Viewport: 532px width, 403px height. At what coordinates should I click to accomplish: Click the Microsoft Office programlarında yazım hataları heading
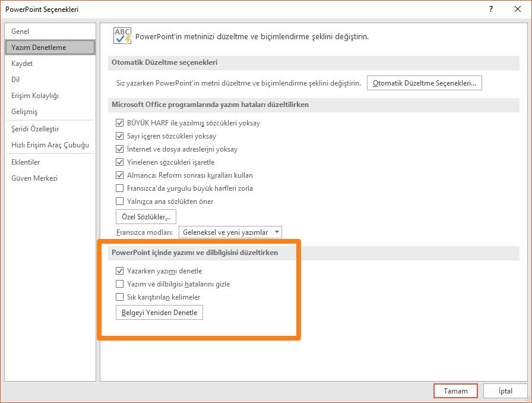click(210, 105)
